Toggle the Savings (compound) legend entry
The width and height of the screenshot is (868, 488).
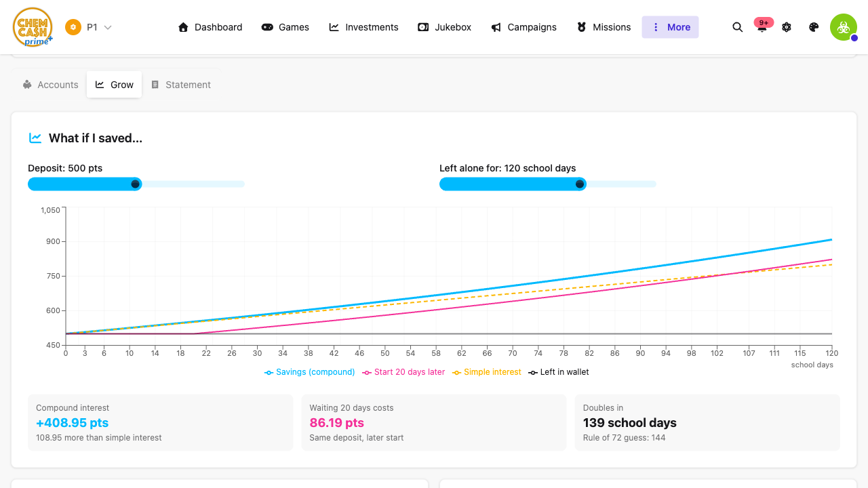[x=310, y=372]
